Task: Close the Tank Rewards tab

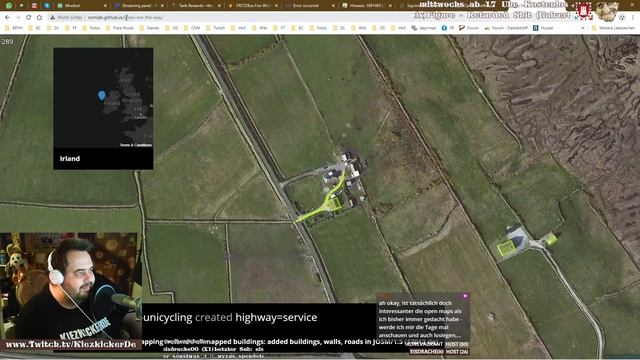Action: click(x=220, y=6)
